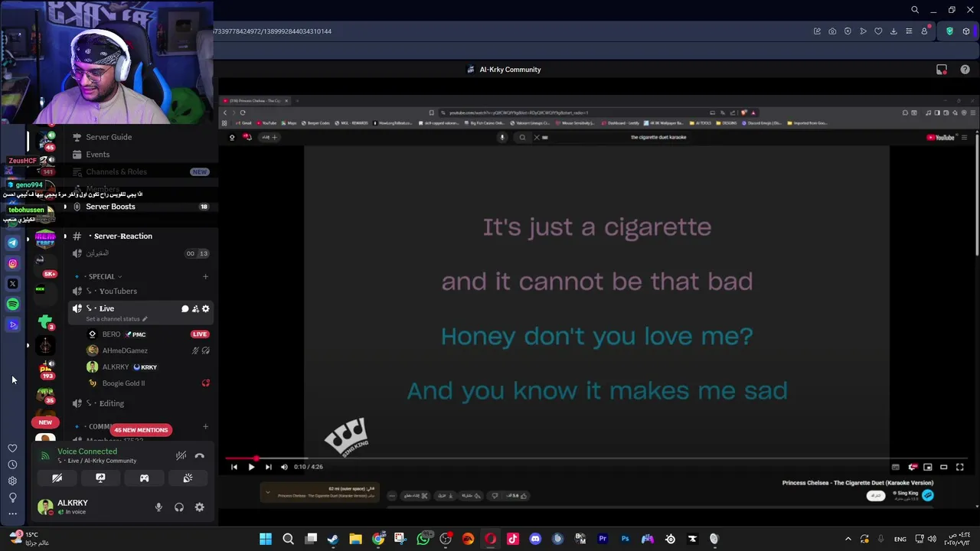Open browser sidebar settings gear
The image size is (980, 551).
point(12,481)
